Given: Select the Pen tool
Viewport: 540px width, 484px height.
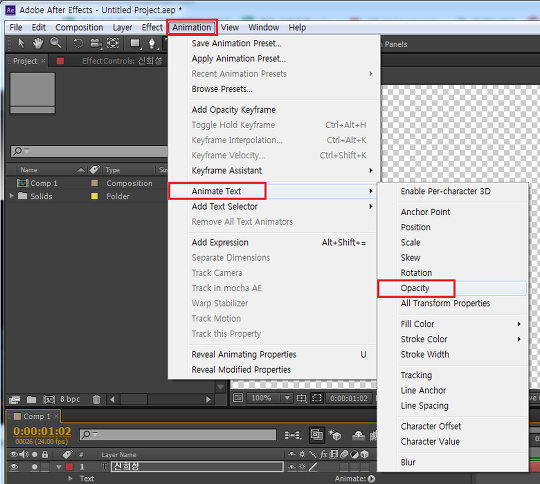Looking at the screenshot, I should pos(152,44).
